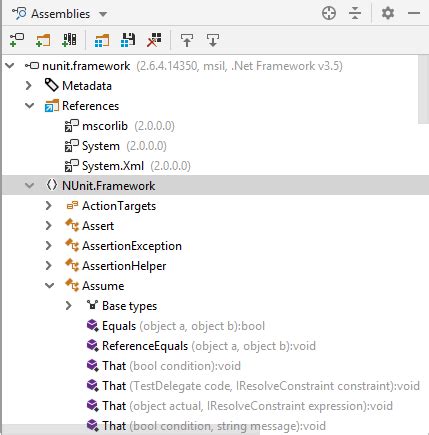
Task: Select the System (2.0.0.0) reference
Action: 124,146
